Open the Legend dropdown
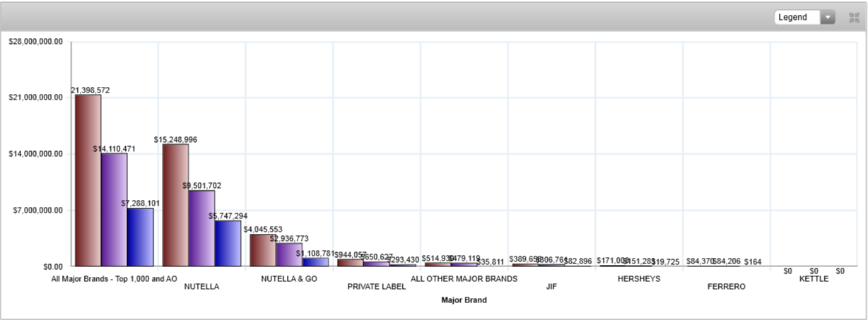 pyautogui.click(x=805, y=17)
